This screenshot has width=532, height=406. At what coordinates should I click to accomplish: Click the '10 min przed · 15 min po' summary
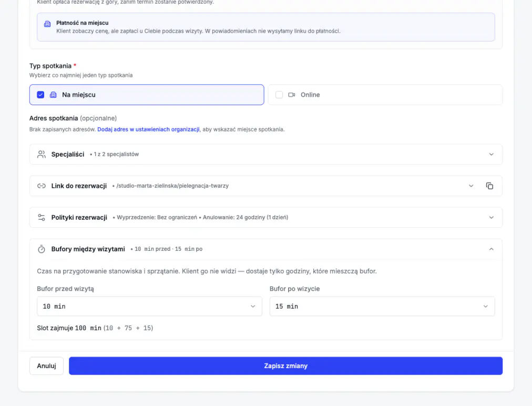pos(168,249)
